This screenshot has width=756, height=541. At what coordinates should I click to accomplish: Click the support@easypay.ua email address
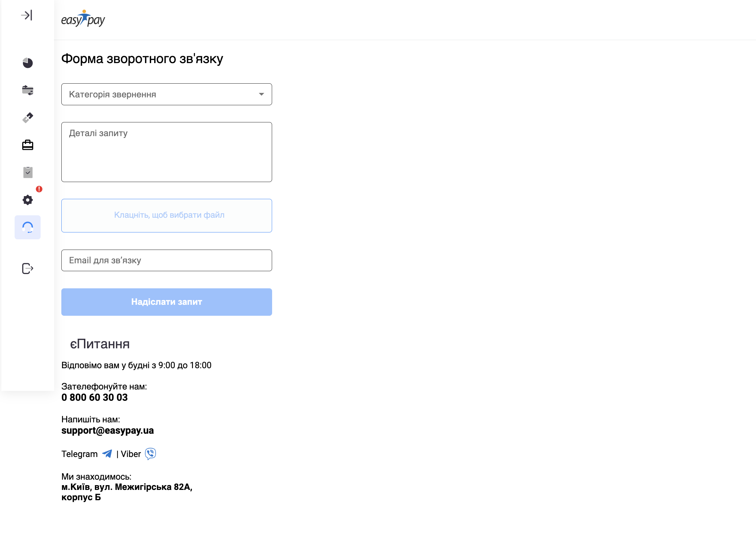tap(108, 430)
